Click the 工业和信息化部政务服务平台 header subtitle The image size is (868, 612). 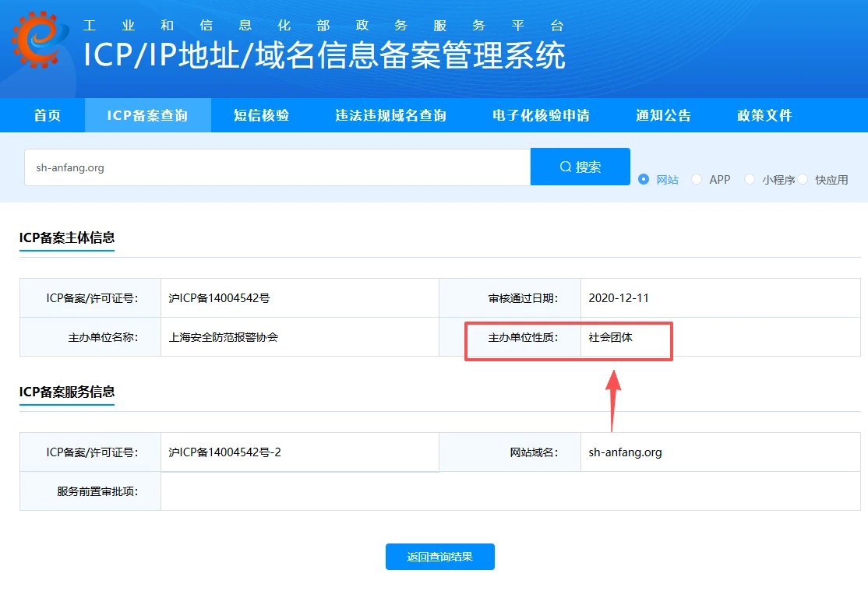tap(323, 26)
